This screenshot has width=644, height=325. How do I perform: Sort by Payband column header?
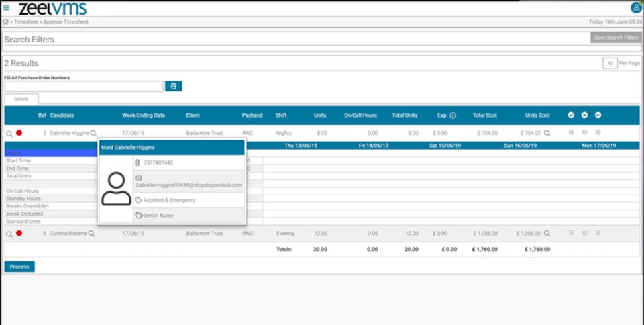pyautogui.click(x=252, y=115)
